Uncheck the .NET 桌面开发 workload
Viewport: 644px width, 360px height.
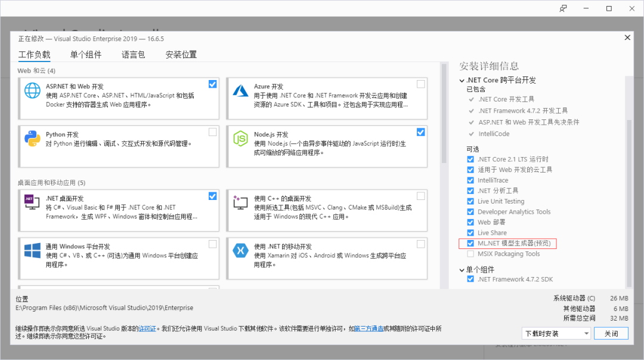point(212,196)
